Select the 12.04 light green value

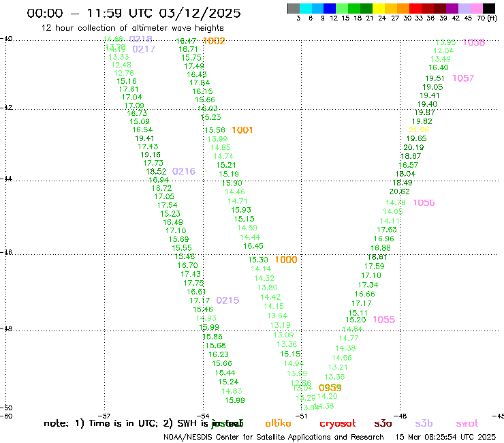443,50
